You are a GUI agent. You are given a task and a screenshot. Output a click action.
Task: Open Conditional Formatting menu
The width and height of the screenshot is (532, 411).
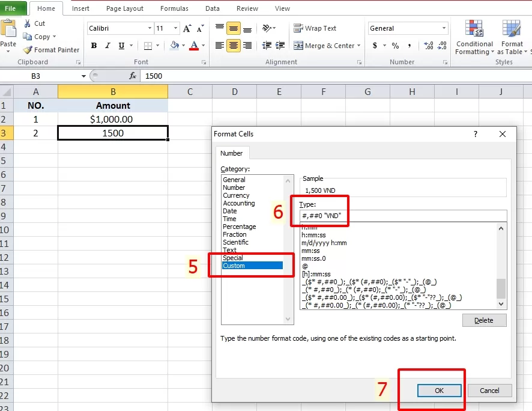pyautogui.click(x=474, y=39)
